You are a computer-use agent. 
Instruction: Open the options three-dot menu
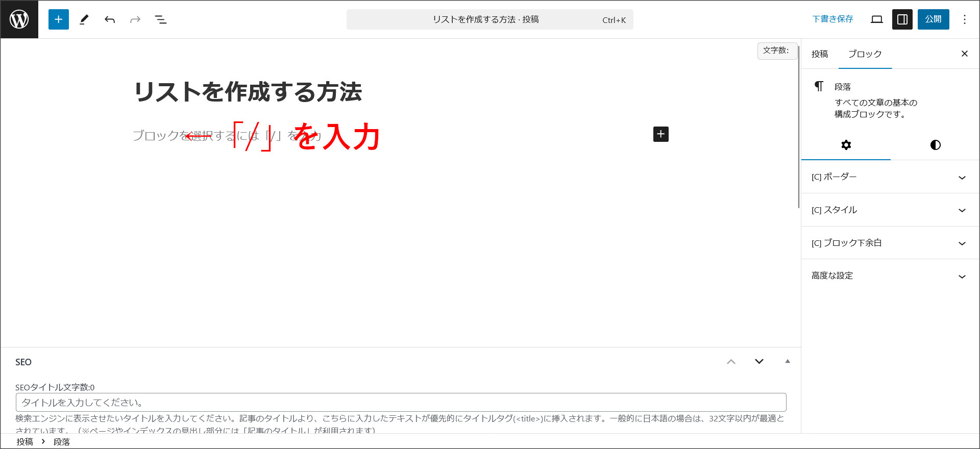[x=965, y=19]
